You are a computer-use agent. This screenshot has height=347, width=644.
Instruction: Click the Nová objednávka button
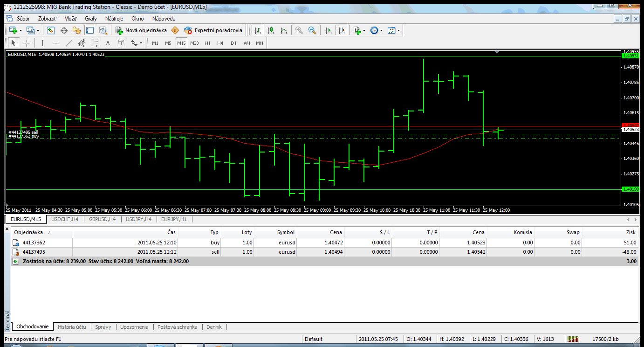(141, 30)
